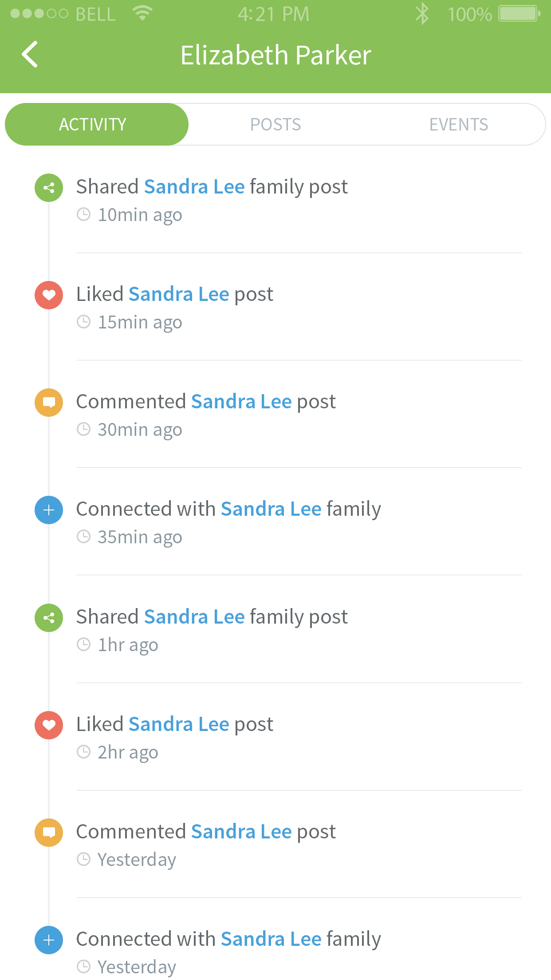Open Sandra Lee link in the 35min ago entry
Screen dimensions: 551x980
tap(271, 509)
